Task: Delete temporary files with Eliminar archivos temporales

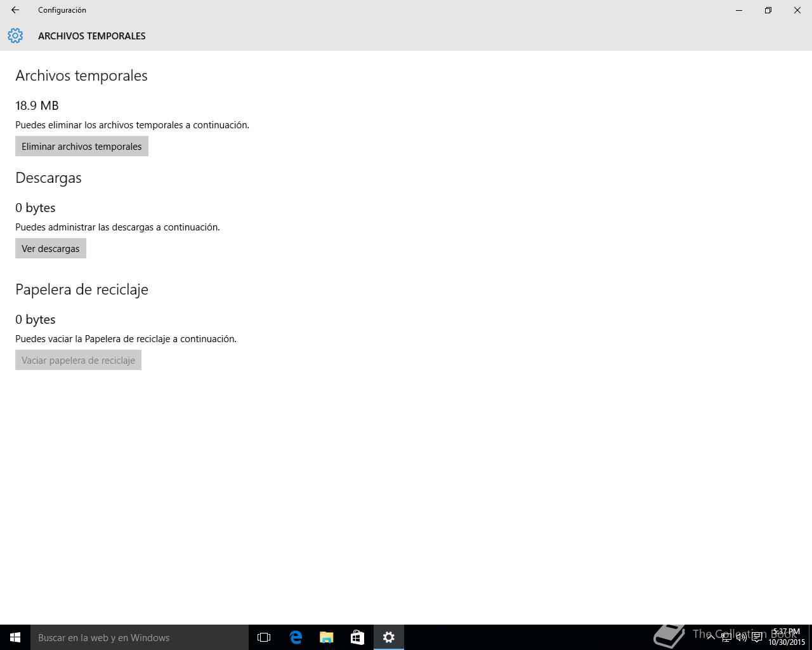Action: 82,146
